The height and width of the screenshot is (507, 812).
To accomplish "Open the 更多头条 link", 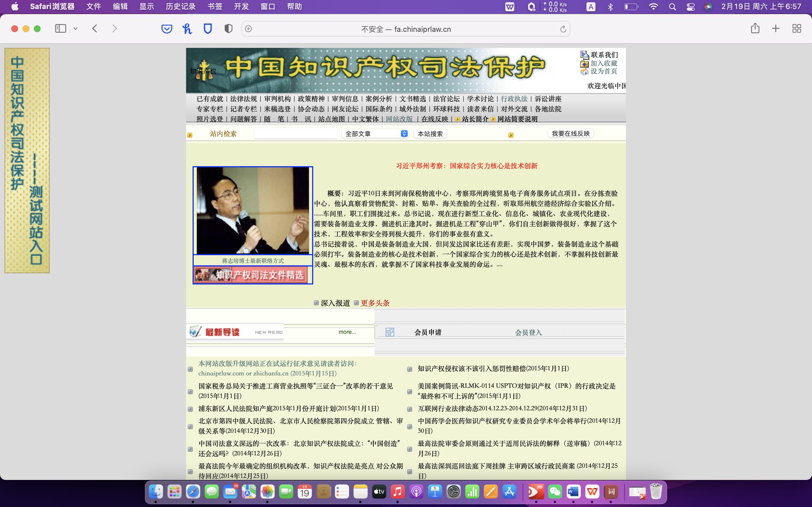I will [x=375, y=303].
